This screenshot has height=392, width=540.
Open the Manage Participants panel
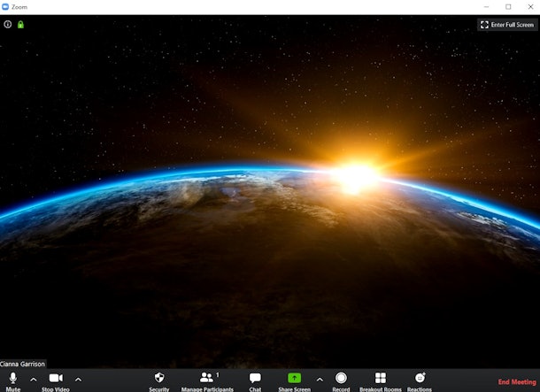(x=207, y=380)
